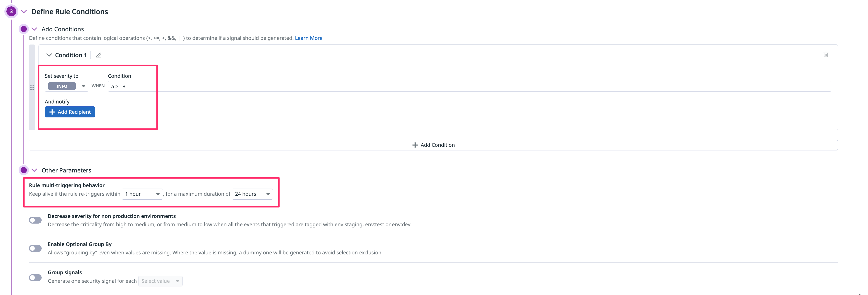Turn on Group signals toggle
Image resolution: width=868 pixels, height=295 pixels.
[35, 277]
